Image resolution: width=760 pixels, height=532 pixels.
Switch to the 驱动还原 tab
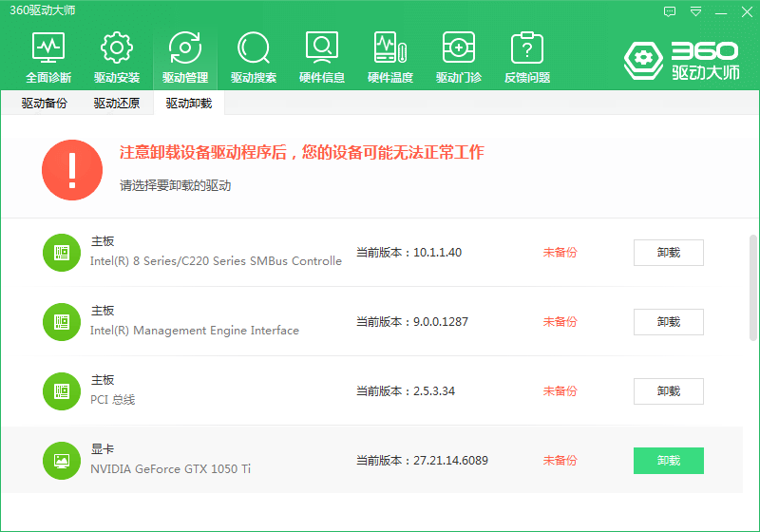click(117, 104)
